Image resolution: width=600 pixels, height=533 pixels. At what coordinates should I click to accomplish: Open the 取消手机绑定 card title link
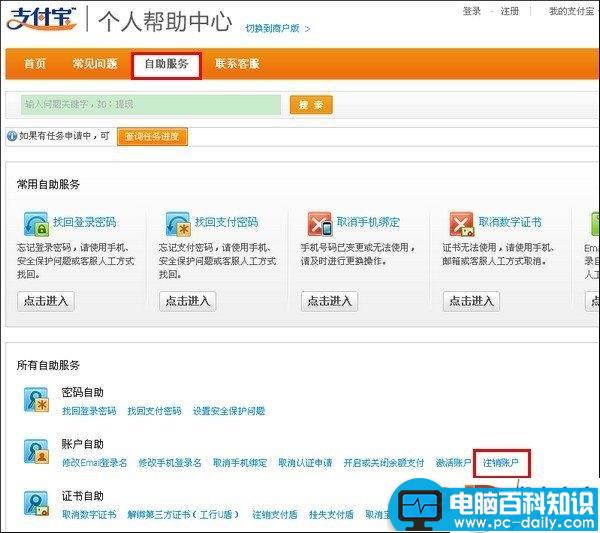click(368, 222)
